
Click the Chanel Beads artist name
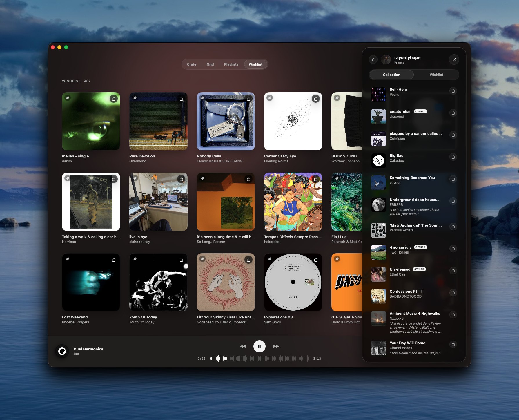click(401, 348)
